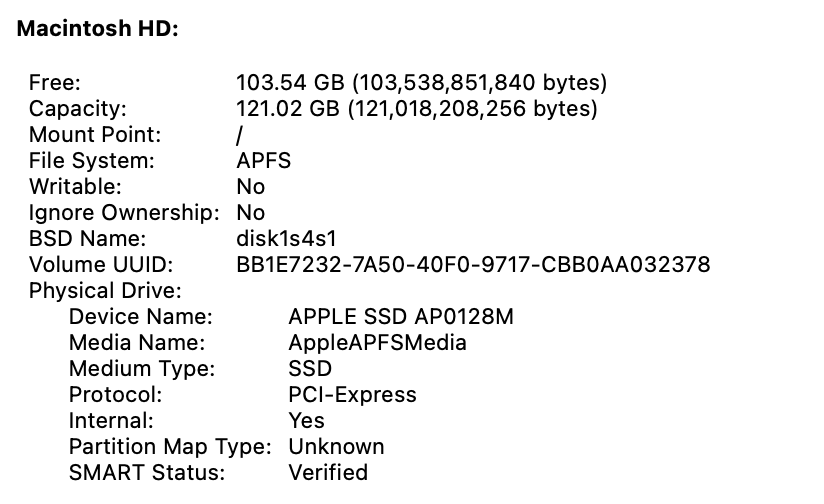The height and width of the screenshot is (504, 824).
Task: Select the SMART Status Verified value
Action: tap(328, 472)
